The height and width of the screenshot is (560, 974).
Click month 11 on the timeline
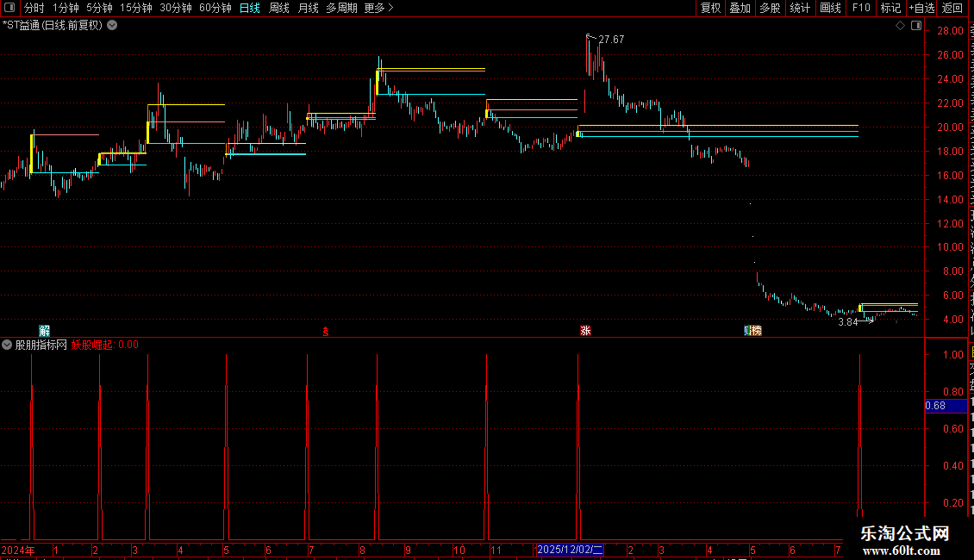point(496,550)
